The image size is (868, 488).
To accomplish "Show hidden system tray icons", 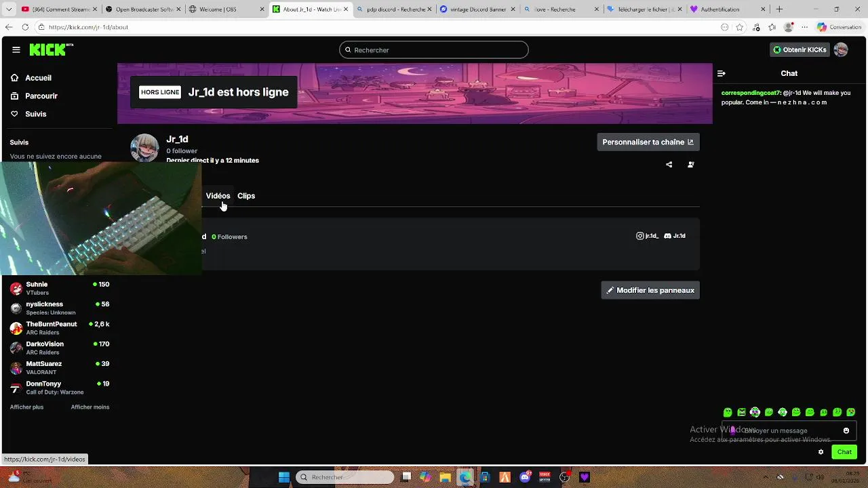I will point(766,477).
